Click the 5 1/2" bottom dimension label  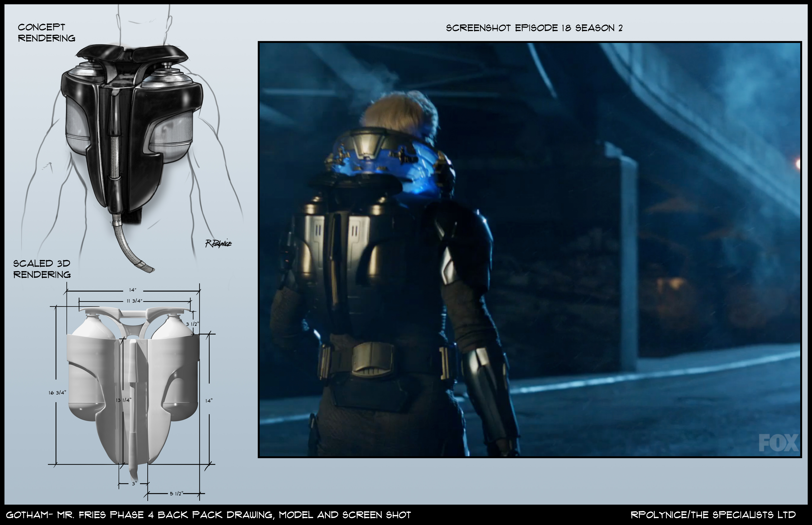(x=176, y=494)
